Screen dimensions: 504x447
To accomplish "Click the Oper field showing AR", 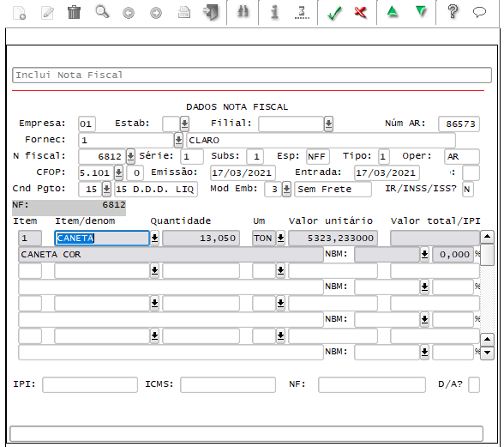I will coord(461,156).
